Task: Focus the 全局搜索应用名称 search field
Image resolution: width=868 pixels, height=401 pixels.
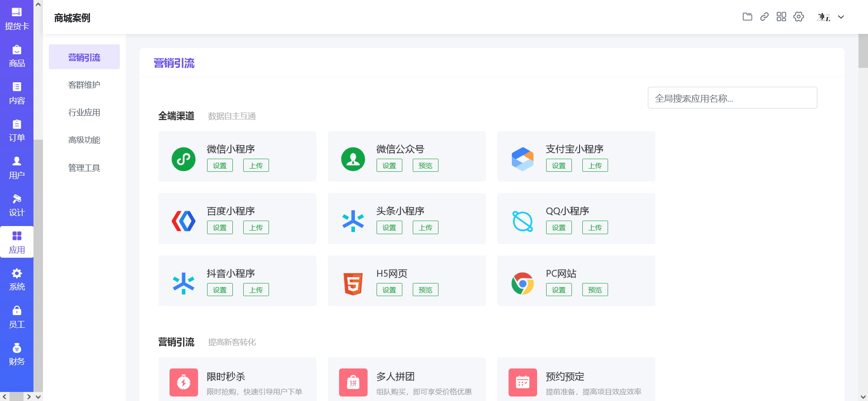Action: coord(732,98)
